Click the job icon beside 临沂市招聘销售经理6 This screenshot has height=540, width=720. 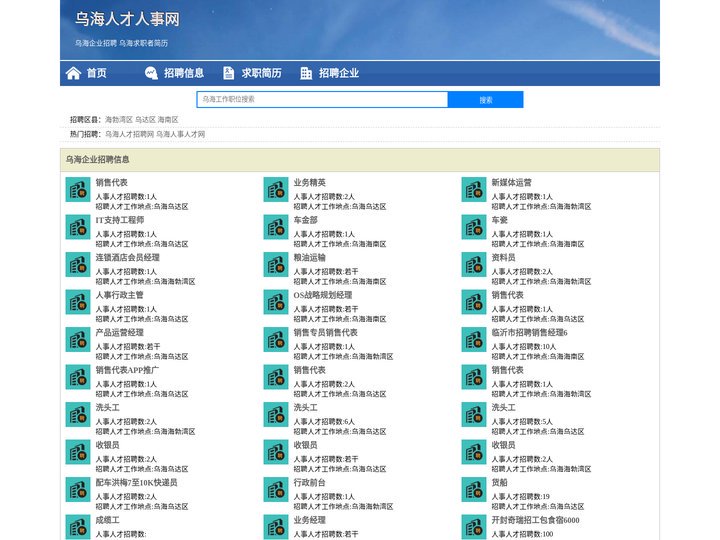click(474, 340)
